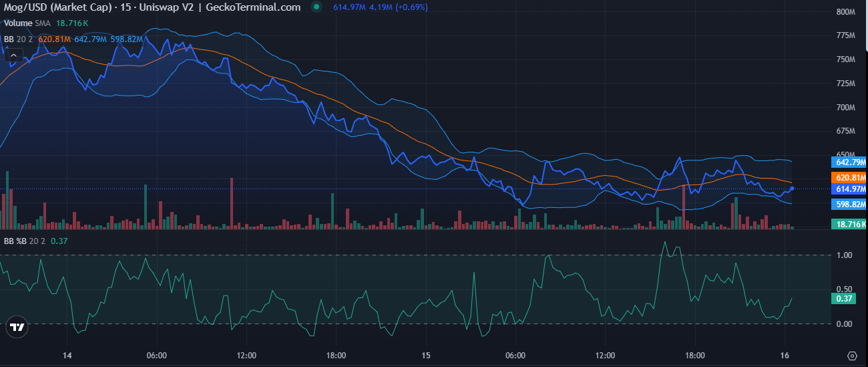Click the 1.00 label on %B scale
Viewport: 868px width, 367px height.
[x=844, y=255]
